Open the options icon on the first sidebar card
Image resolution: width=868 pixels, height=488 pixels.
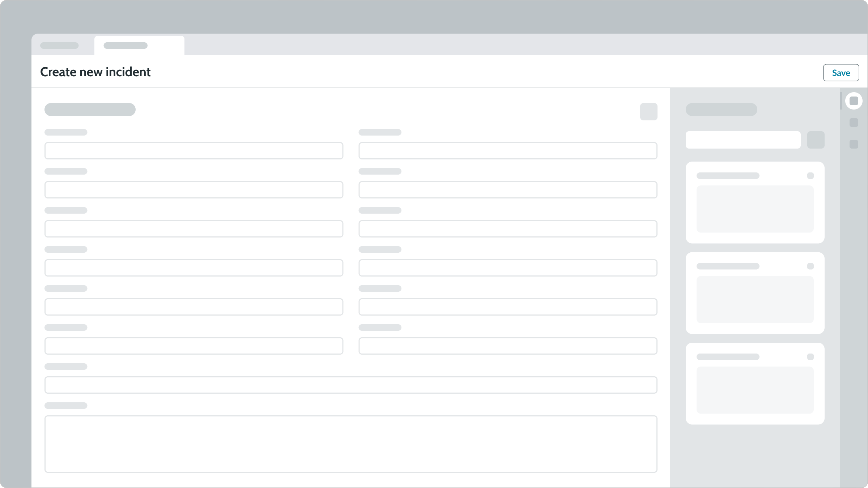click(x=810, y=176)
